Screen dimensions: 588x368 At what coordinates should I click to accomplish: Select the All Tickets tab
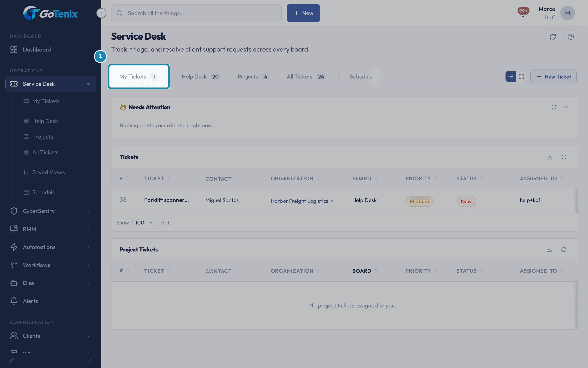point(306,77)
